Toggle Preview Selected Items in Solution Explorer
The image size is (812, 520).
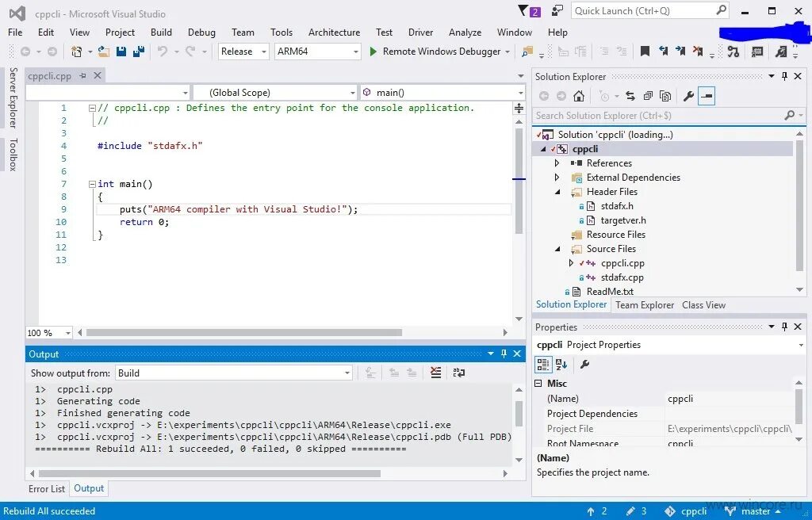[x=707, y=95]
